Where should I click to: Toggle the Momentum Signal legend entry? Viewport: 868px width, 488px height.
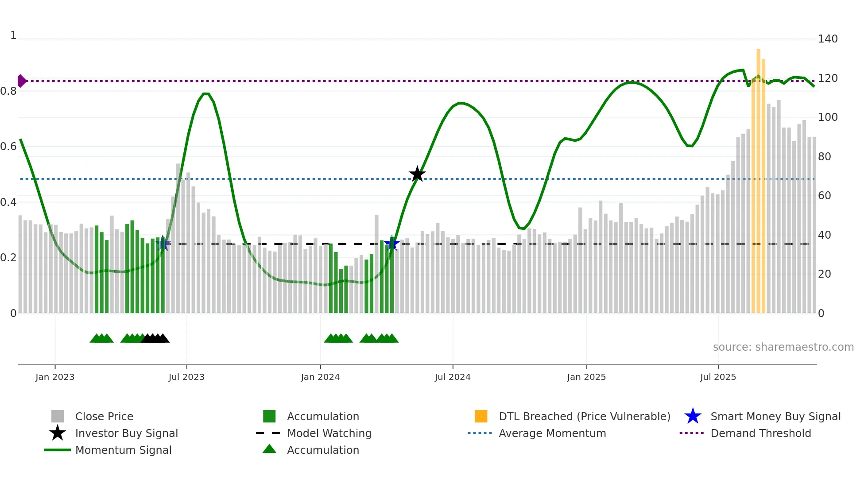123,450
